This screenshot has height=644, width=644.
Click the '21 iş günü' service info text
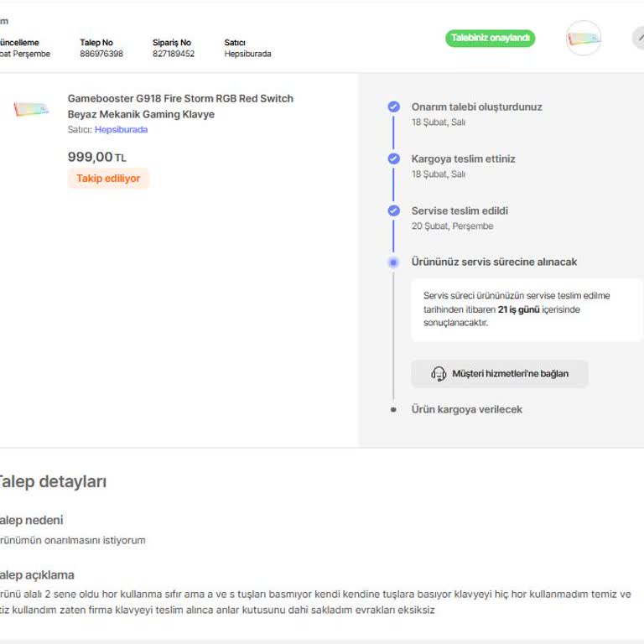point(518,309)
